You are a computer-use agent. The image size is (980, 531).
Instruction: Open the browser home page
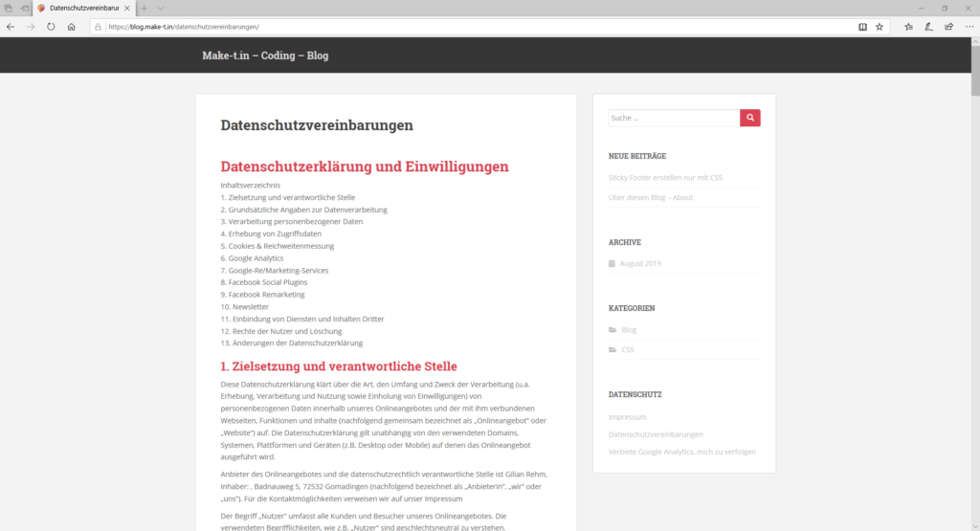point(71,27)
